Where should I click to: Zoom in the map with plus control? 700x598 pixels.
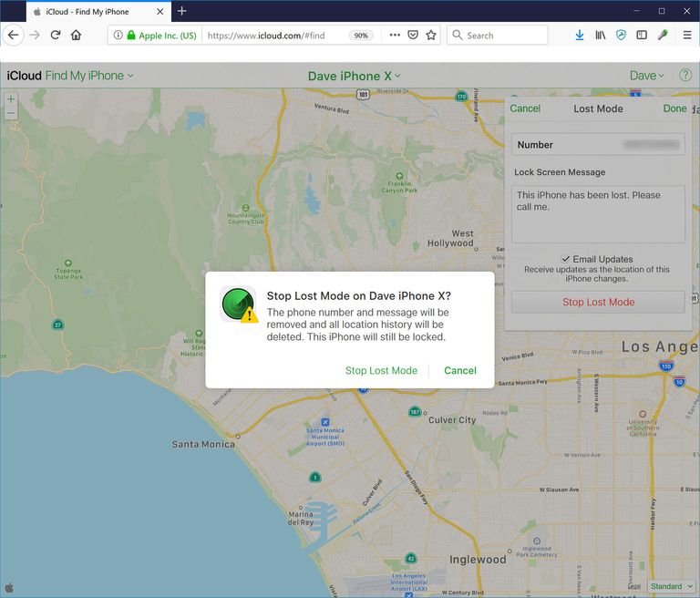click(x=11, y=98)
